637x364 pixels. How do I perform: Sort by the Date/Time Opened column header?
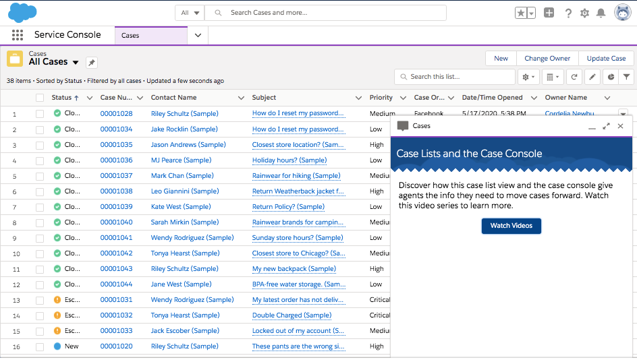point(492,98)
